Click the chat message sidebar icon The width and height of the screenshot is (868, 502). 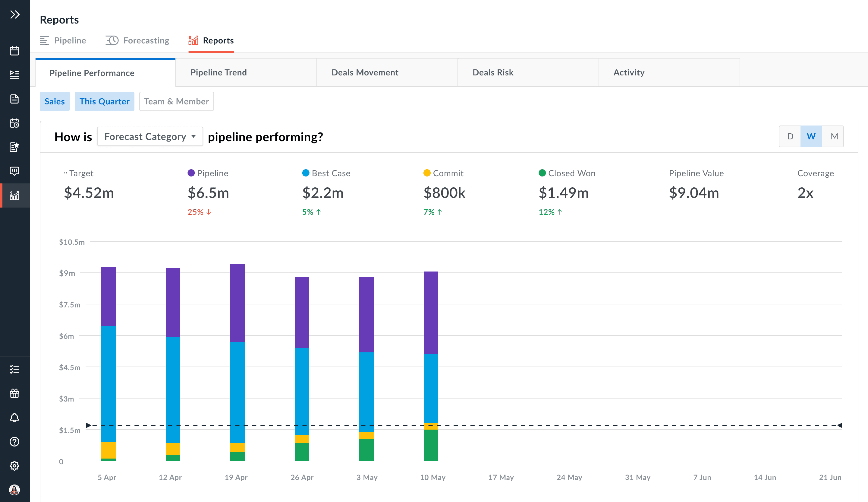(14, 171)
